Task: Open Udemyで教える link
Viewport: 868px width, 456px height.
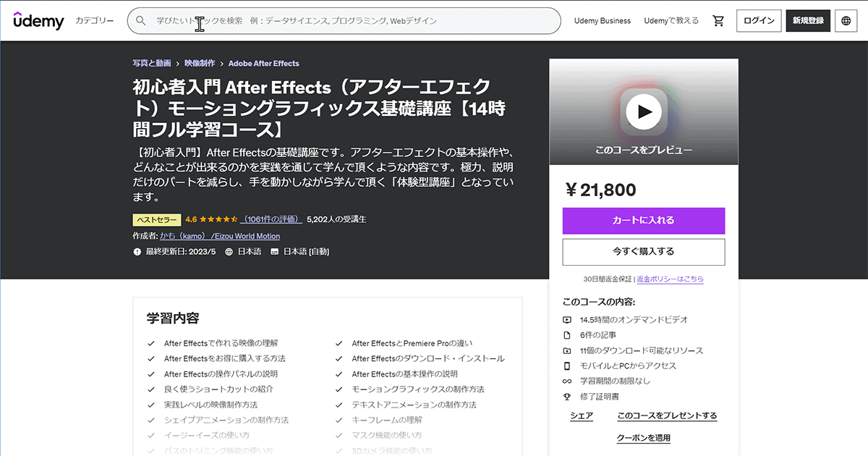Action: coord(671,21)
